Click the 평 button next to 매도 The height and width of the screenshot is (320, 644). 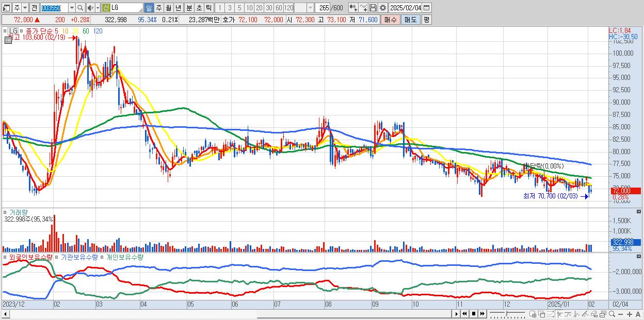(x=426, y=20)
